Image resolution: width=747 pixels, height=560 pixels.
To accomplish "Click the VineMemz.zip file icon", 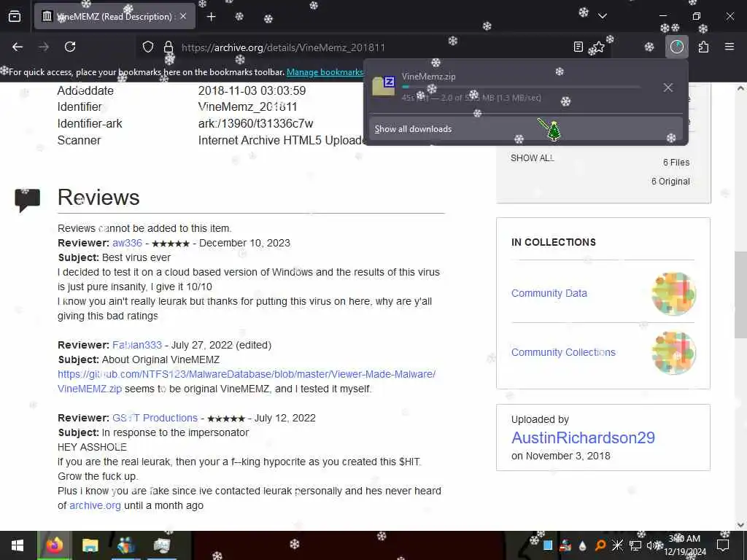I will [x=384, y=86].
